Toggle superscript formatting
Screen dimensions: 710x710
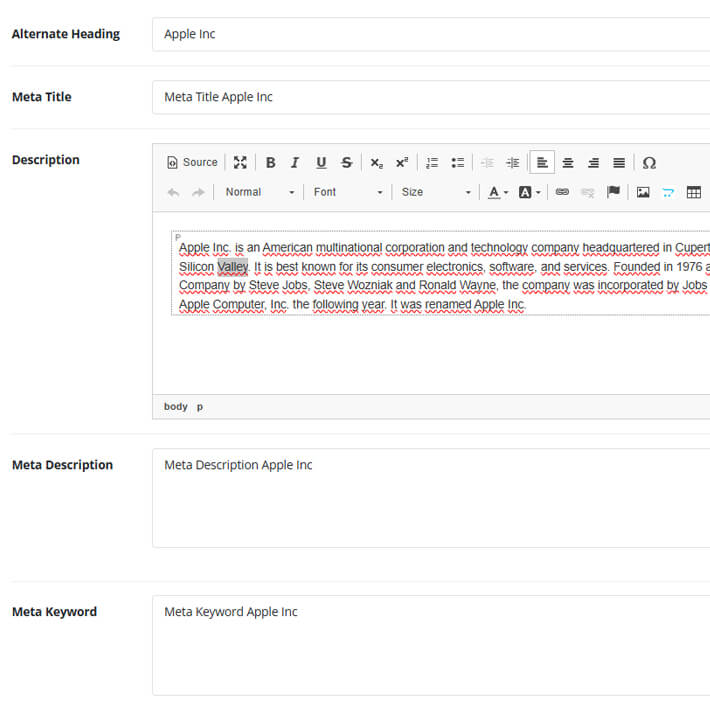pyautogui.click(x=402, y=163)
